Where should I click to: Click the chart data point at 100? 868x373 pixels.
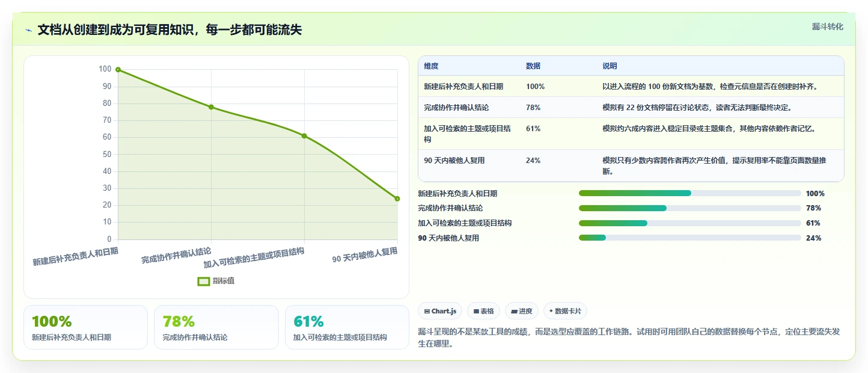click(118, 70)
